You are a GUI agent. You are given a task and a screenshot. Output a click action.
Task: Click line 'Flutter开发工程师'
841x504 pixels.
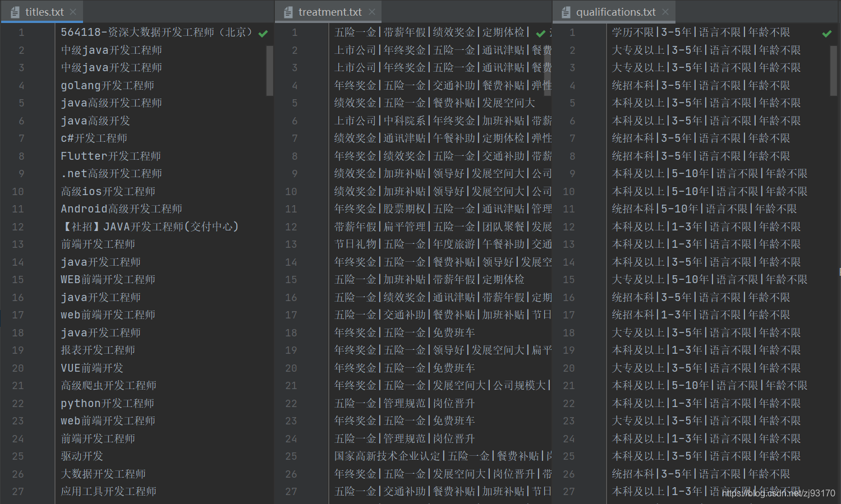pos(111,156)
